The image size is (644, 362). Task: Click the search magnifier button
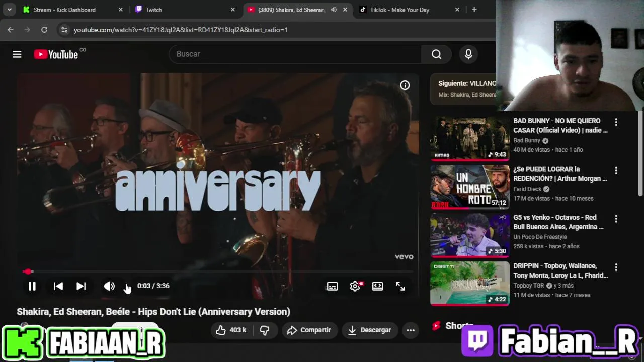pyautogui.click(x=436, y=54)
